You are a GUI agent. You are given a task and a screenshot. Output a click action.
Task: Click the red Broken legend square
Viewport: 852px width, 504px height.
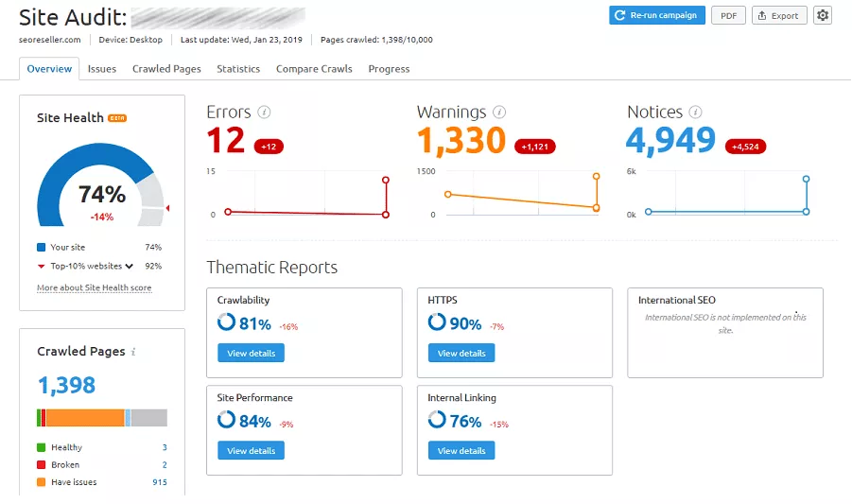click(x=41, y=465)
